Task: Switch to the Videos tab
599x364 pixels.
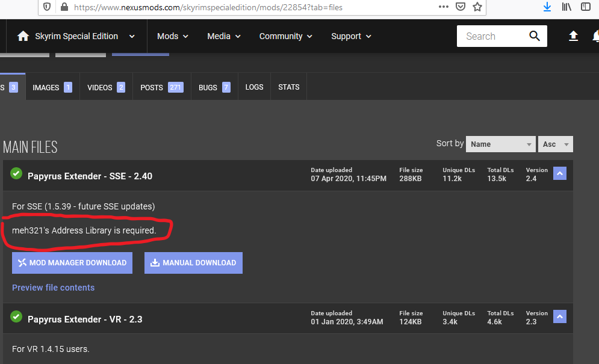Action: pyautogui.click(x=106, y=87)
